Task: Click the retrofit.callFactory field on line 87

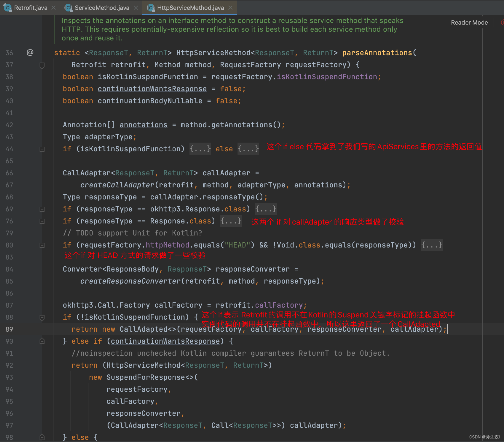Action: click(279, 305)
